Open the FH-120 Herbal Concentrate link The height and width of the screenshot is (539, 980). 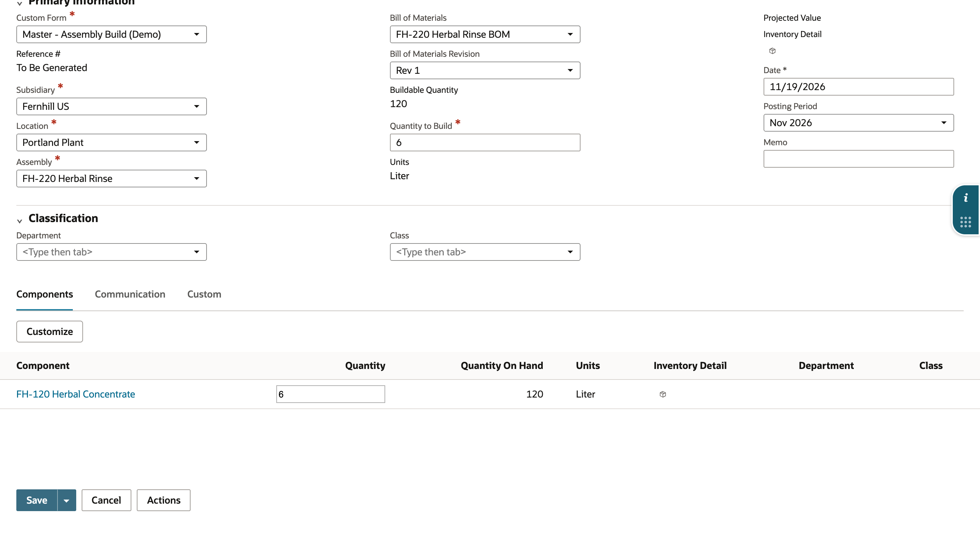(x=76, y=394)
